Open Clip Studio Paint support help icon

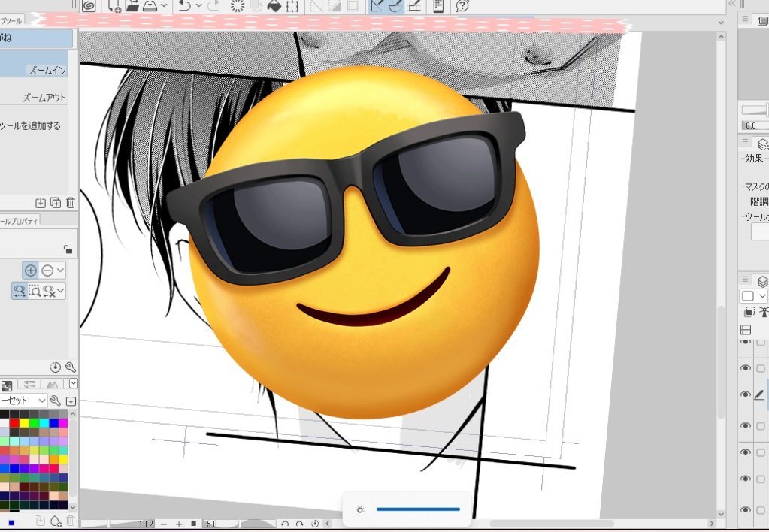pos(462,5)
